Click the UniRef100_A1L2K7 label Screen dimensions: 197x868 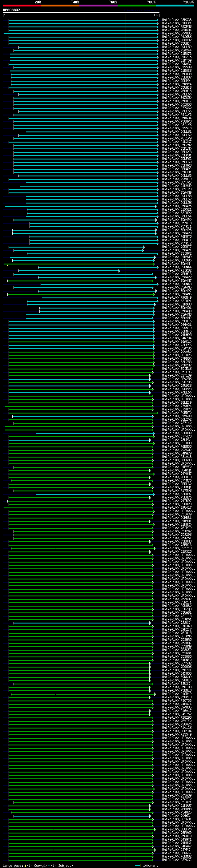(x=176, y=142)
